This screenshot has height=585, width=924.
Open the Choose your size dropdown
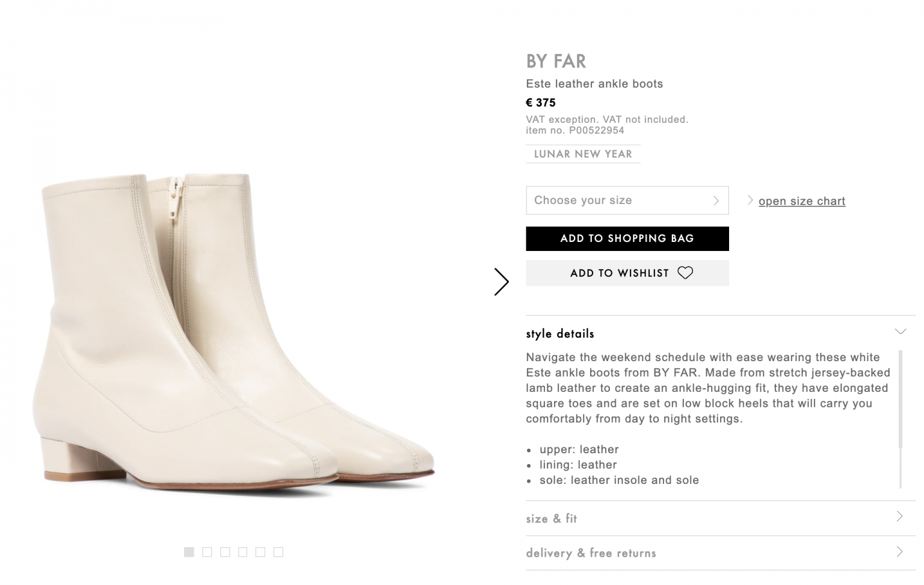click(x=627, y=200)
